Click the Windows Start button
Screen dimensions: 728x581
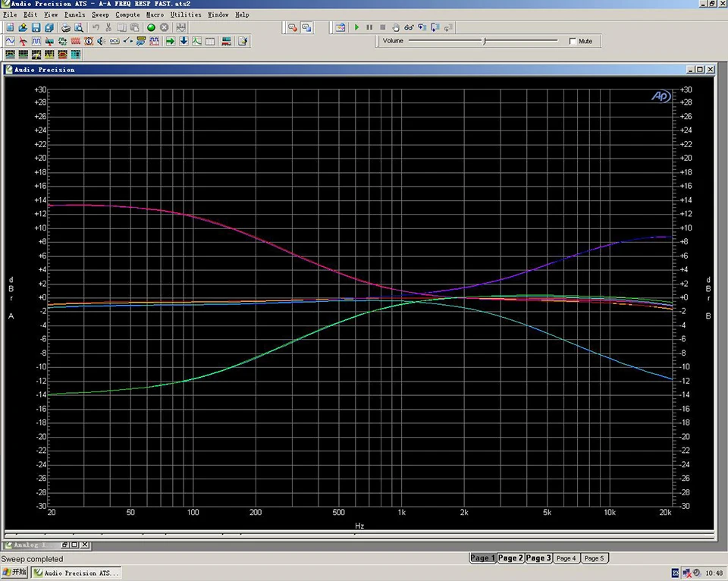pos(14,573)
